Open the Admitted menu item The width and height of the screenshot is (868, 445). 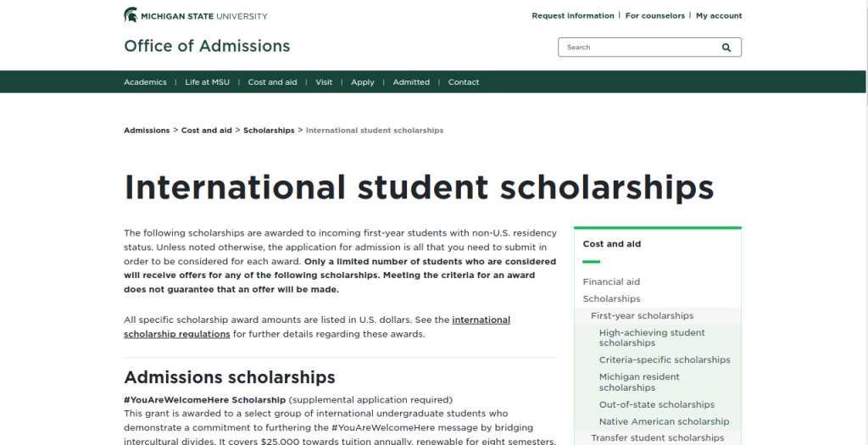(x=411, y=82)
